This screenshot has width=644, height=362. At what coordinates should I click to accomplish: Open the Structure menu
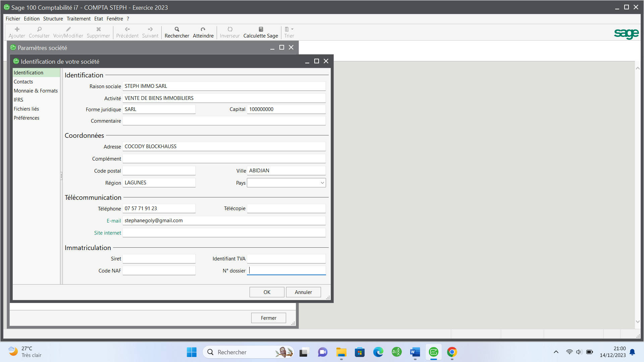click(53, 19)
